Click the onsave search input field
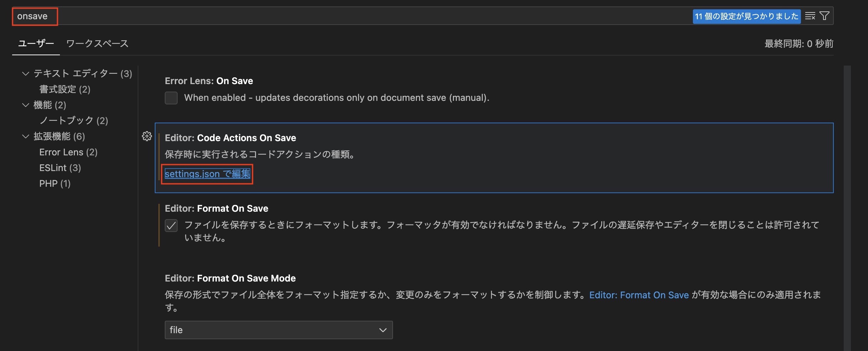868x351 pixels. click(34, 16)
